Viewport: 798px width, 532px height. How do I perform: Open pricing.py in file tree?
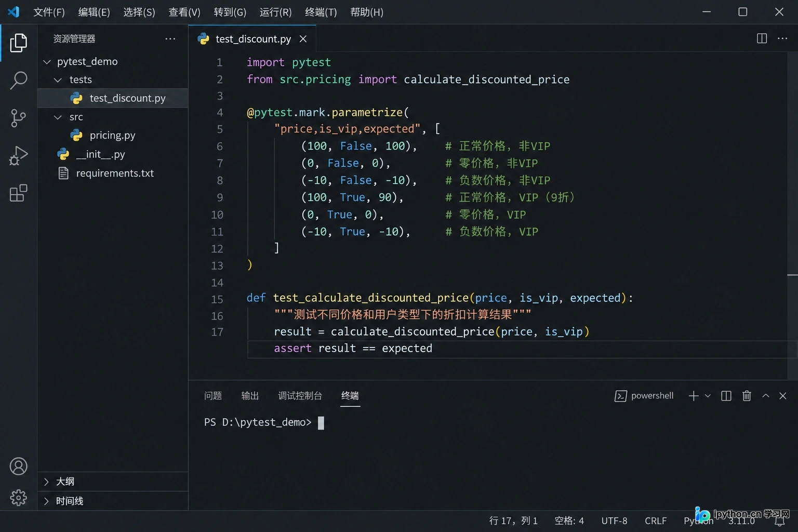click(113, 136)
